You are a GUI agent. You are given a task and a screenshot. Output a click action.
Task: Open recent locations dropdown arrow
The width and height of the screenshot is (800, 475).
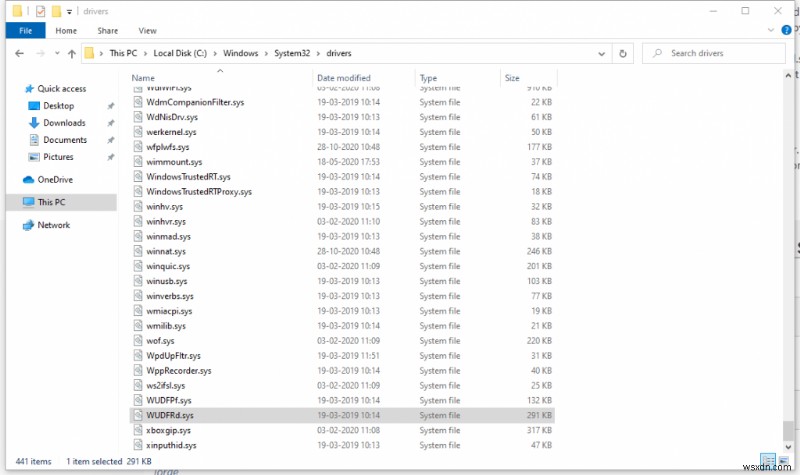57,53
